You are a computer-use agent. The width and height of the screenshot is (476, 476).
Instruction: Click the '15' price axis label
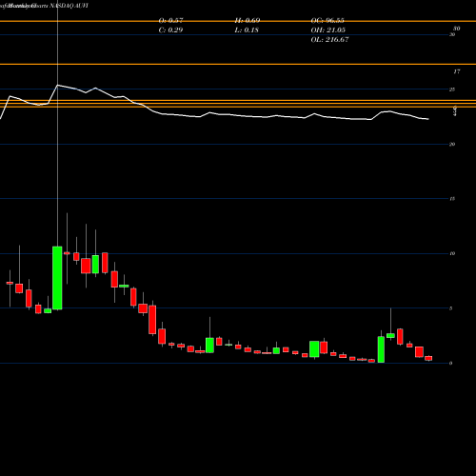(452, 199)
